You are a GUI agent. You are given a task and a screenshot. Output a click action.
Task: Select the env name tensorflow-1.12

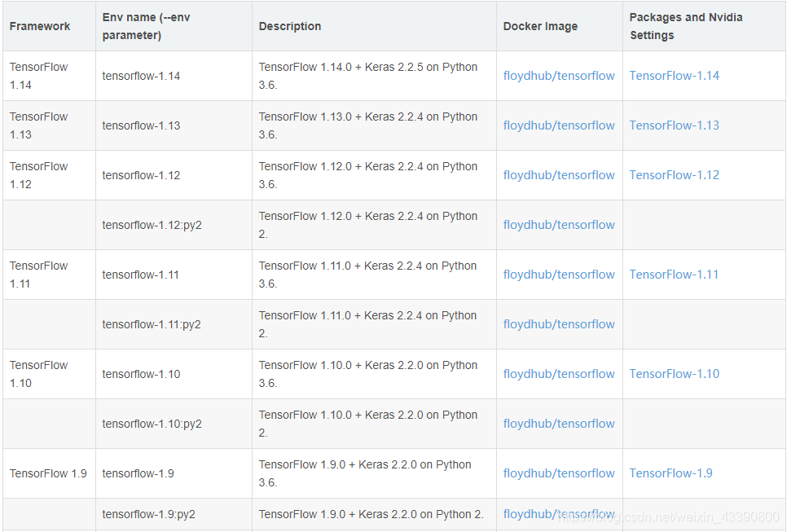(x=141, y=175)
